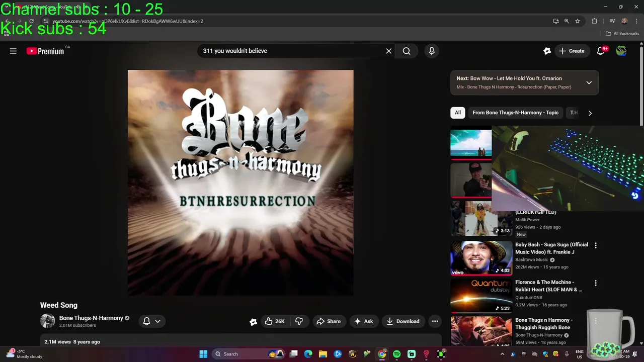644x362 pixels.
Task: Open World of Warcraft taskbar icon
Action: click(352, 354)
